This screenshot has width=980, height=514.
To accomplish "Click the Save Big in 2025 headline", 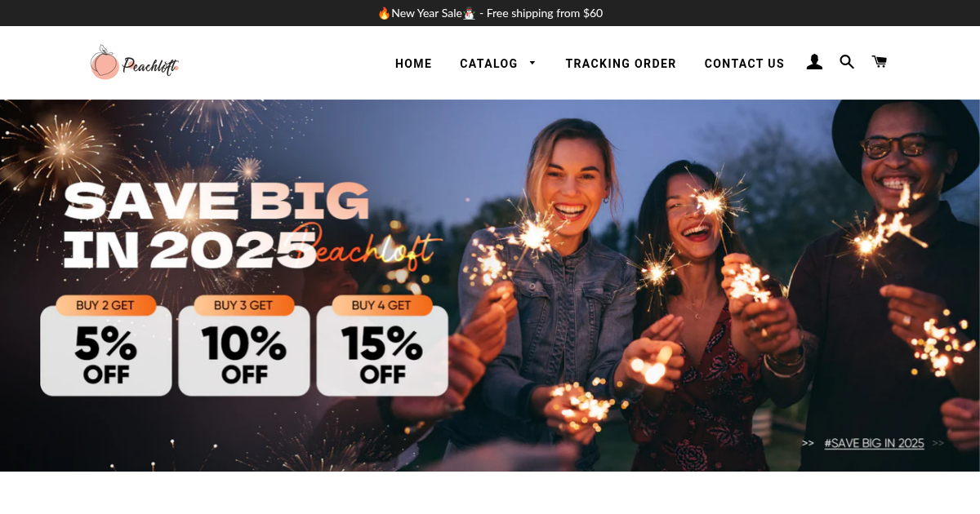I will 216,224.
